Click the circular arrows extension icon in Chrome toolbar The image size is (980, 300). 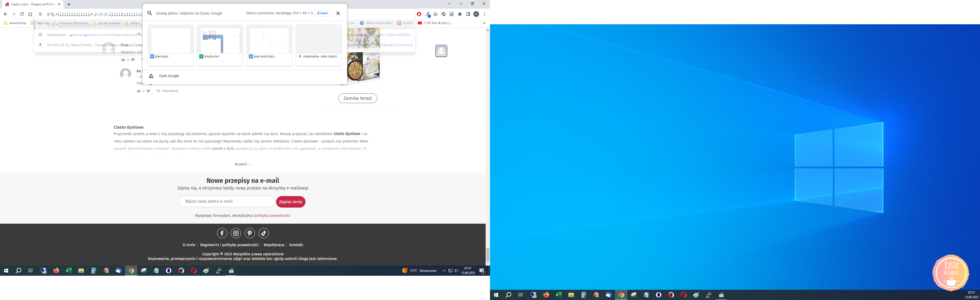coord(444,14)
